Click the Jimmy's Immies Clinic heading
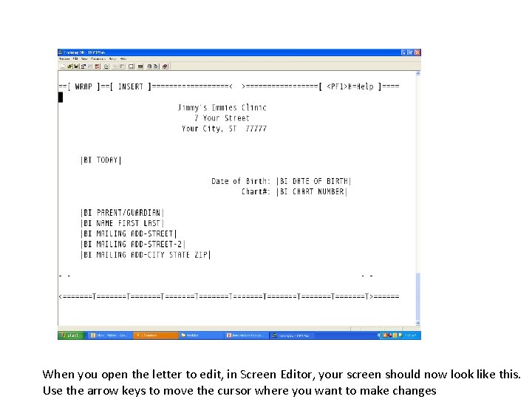This screenshot has width=532, height=399. pos(222,108)
